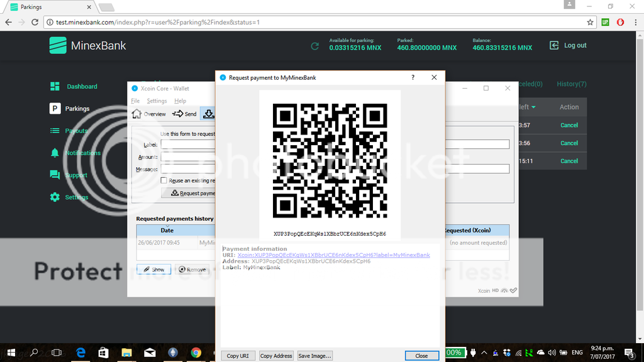Open new browser tab button
The image size is (644, 362).
[106, 8]
